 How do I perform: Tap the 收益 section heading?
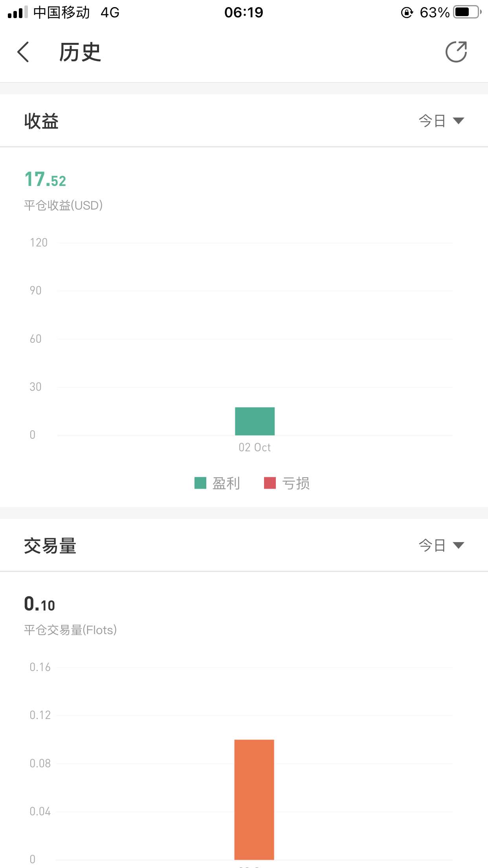(x=41, y=121)
